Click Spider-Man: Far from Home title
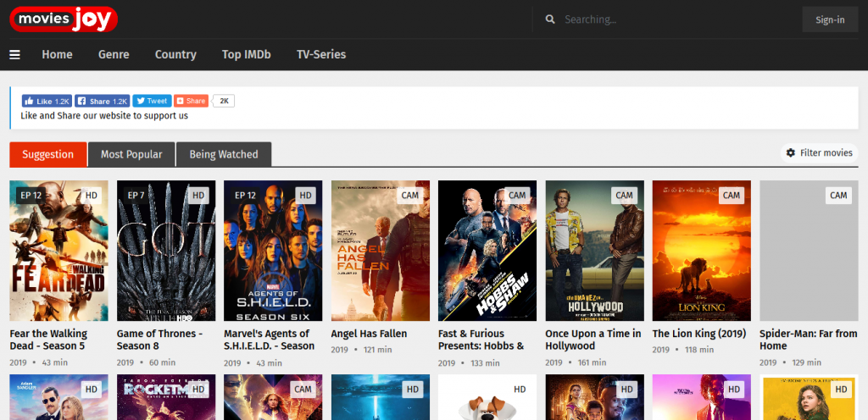Screen dimensions: 868x420 [809, 340]
